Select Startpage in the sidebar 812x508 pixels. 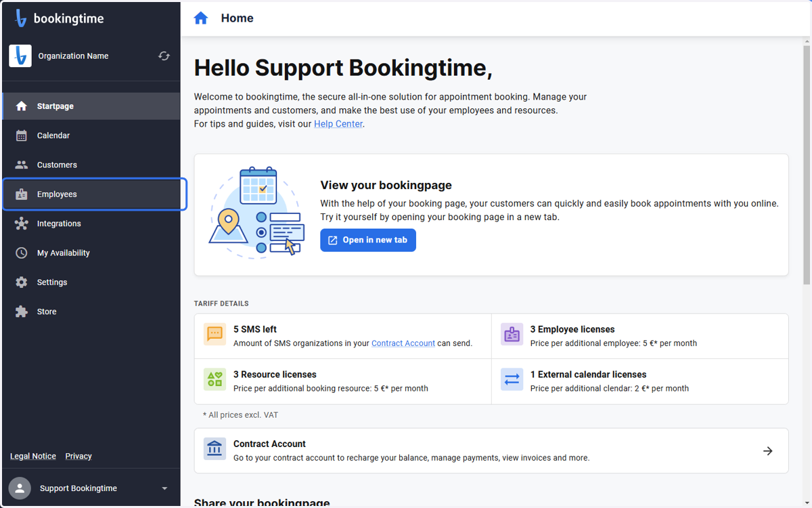tap(92, 106)
